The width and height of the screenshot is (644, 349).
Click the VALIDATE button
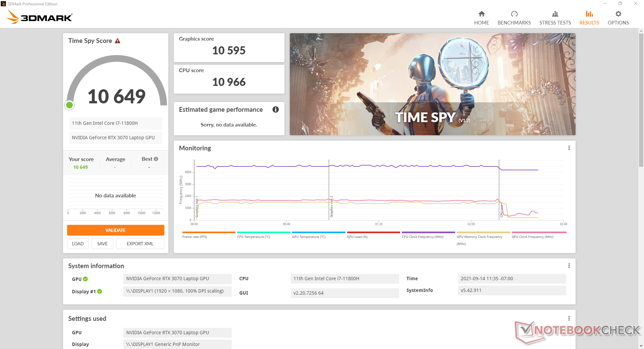pos(116,230)
